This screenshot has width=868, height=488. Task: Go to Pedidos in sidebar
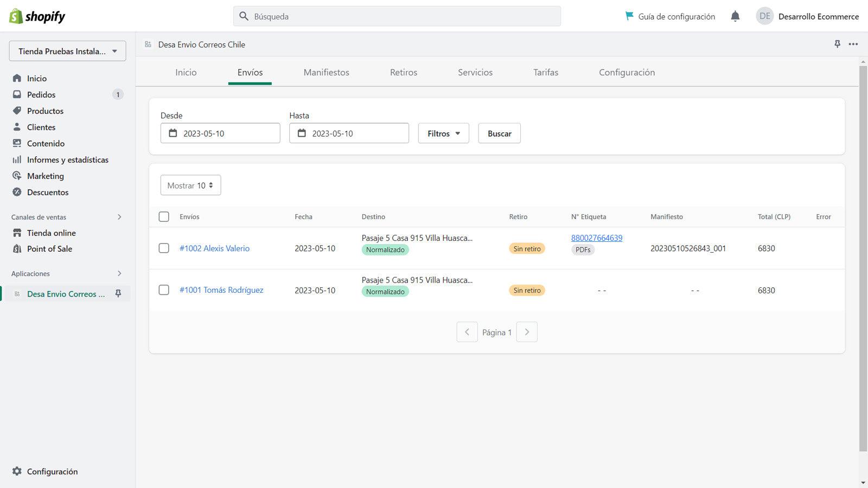[x=41, y=94]
